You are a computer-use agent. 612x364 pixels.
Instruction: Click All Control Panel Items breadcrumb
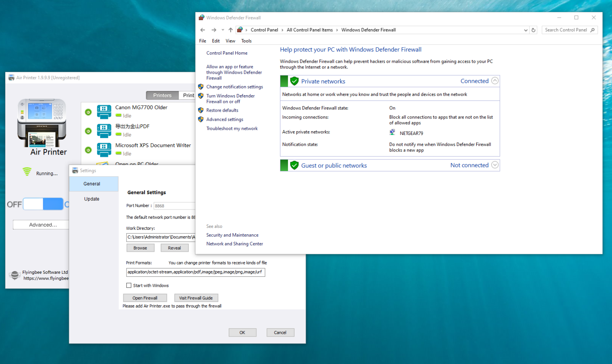310,30
